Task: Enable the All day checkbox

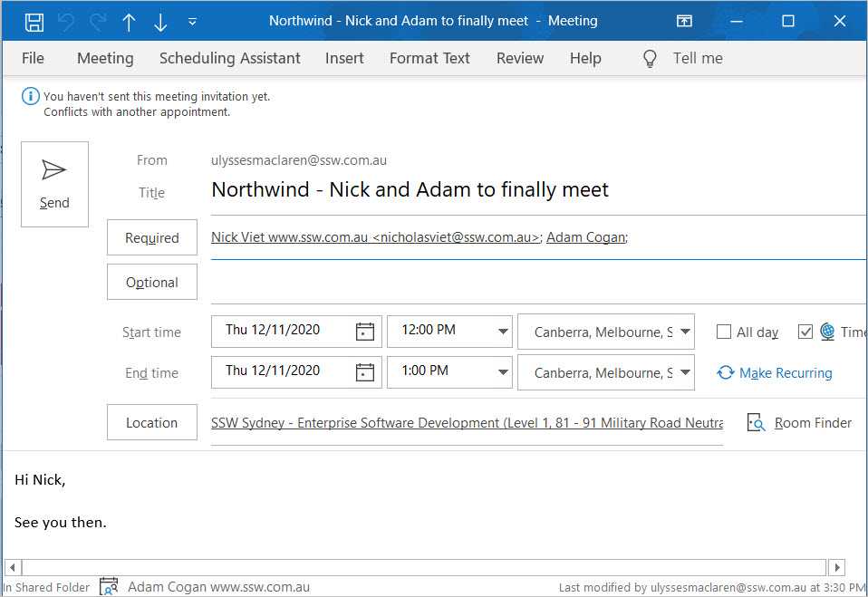Action: click(724, 332)
